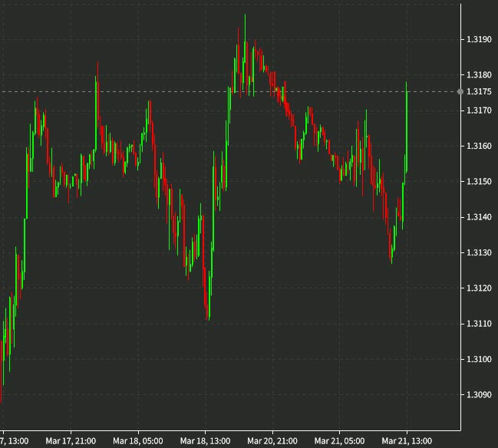Select the 1.3090 price axis label
This screenshot has height=448, width=498.
(x=479, y=394)
